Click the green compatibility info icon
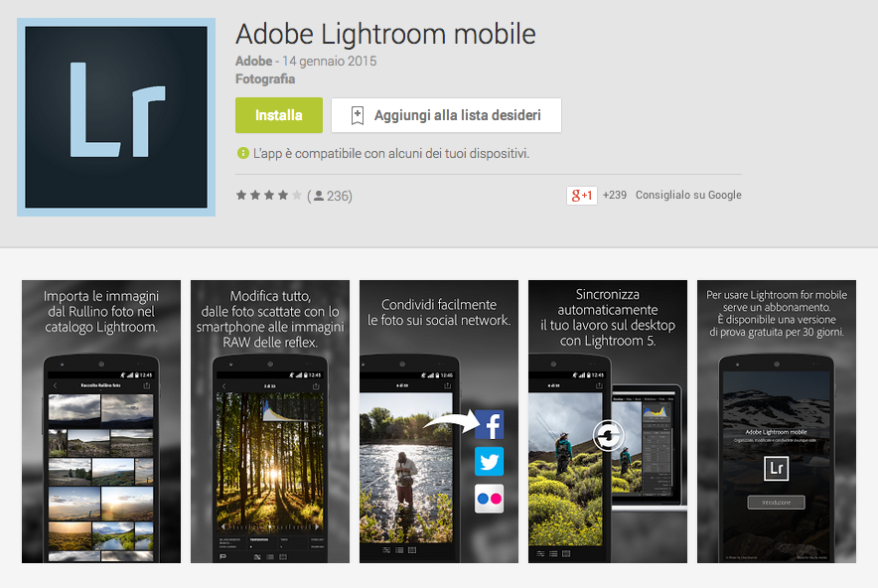The image size is (878, 588). click(x=243, y=153)
